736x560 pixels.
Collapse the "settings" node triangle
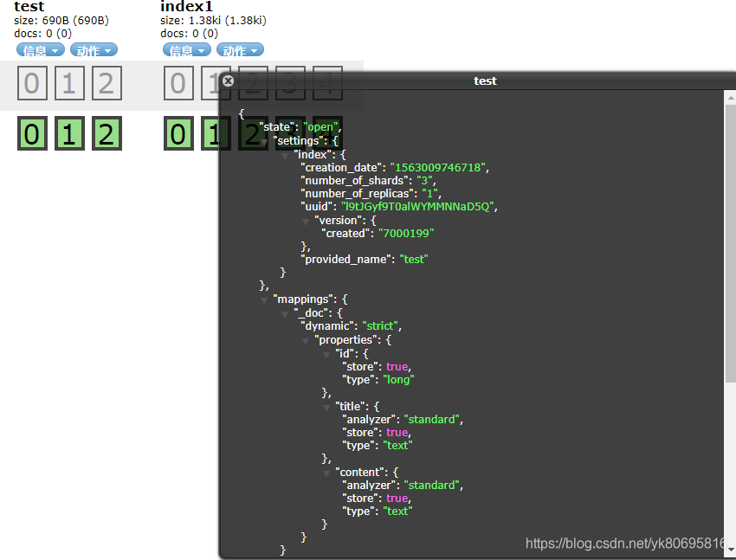click(x=264, y=142)
